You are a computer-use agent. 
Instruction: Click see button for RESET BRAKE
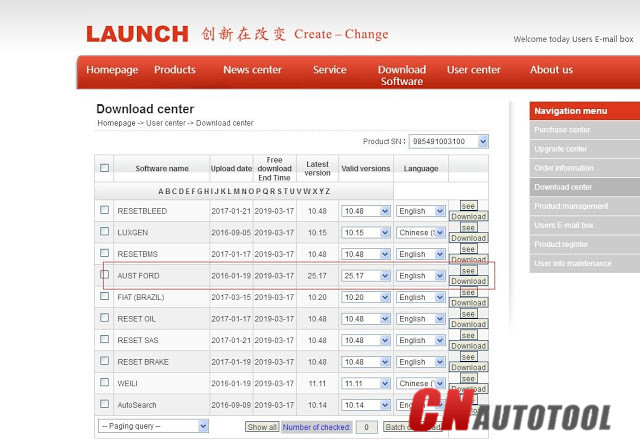pyautogui.click(x=468, y=357)
